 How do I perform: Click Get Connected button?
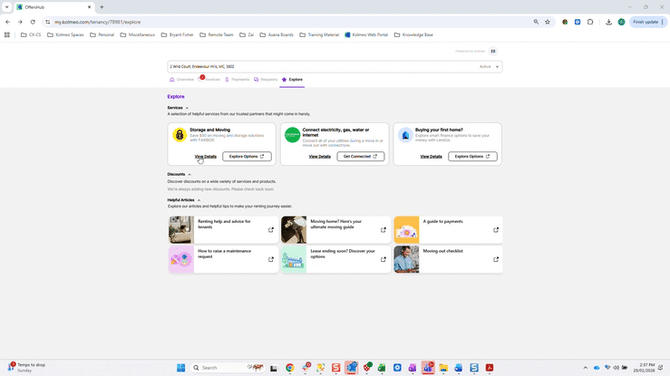[360, 156]
